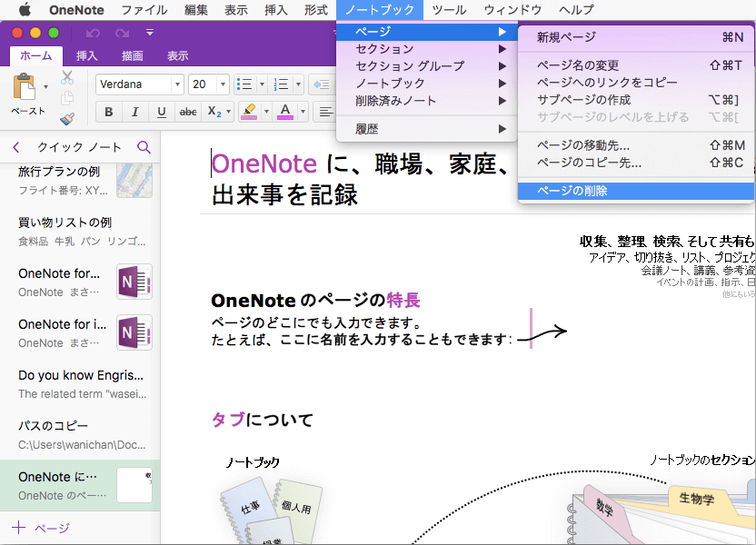The height and width of the screenshot is (545, 756).
Task: Click the text alignment icon
Action: click(x=326, y=112)
